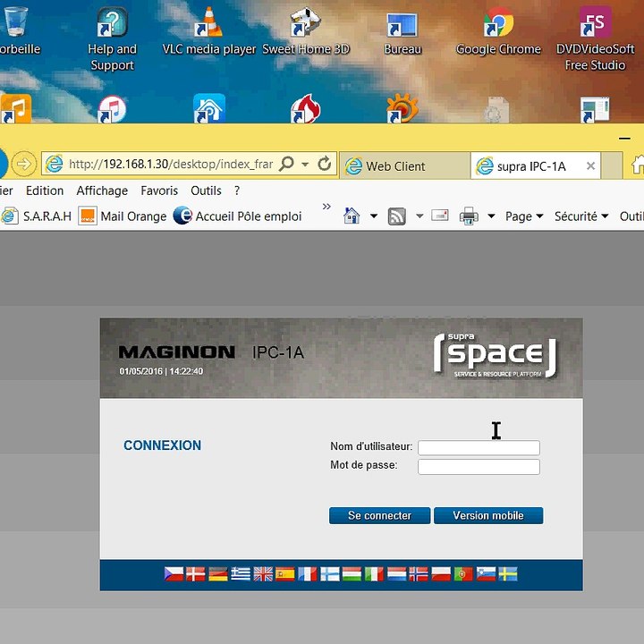This screenshot has height=644, width=644.
Task: Click the printer icon
Action: click(x=469, y=216)
